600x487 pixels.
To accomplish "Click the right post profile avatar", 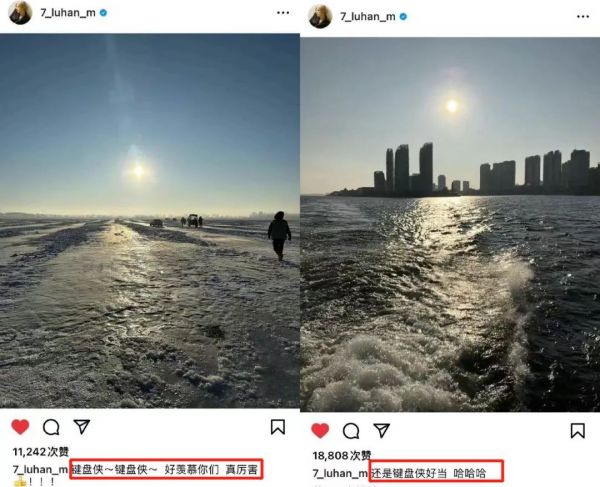I will (x=320, y=16).
